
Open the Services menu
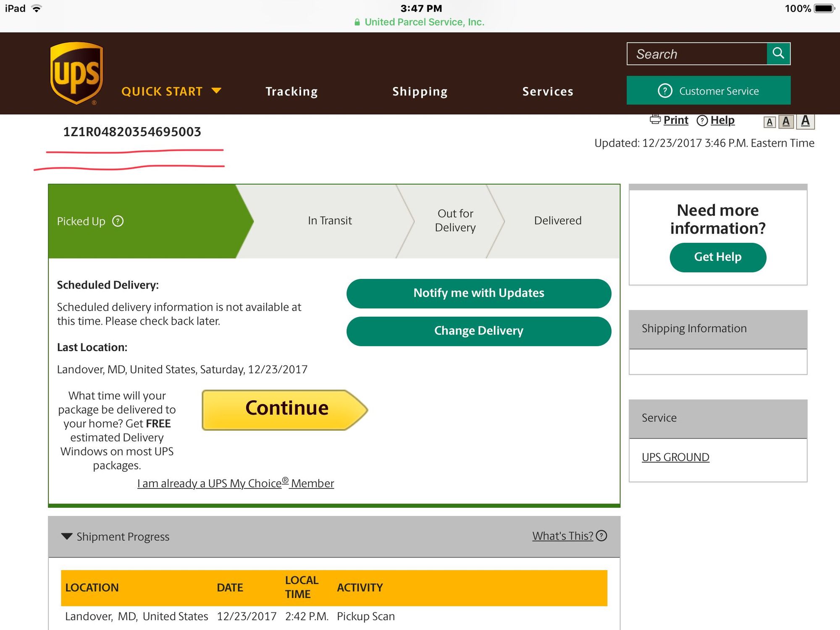point(548,91)
